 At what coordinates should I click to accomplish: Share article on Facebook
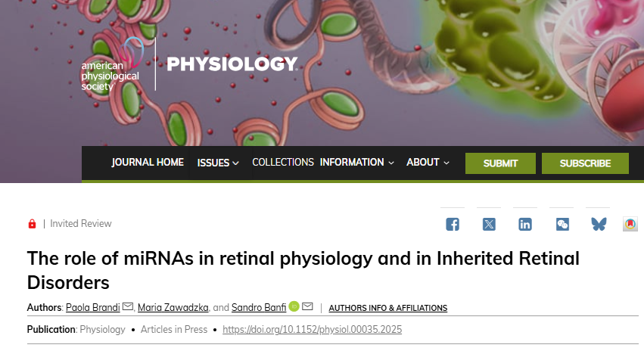pos(453,224)
